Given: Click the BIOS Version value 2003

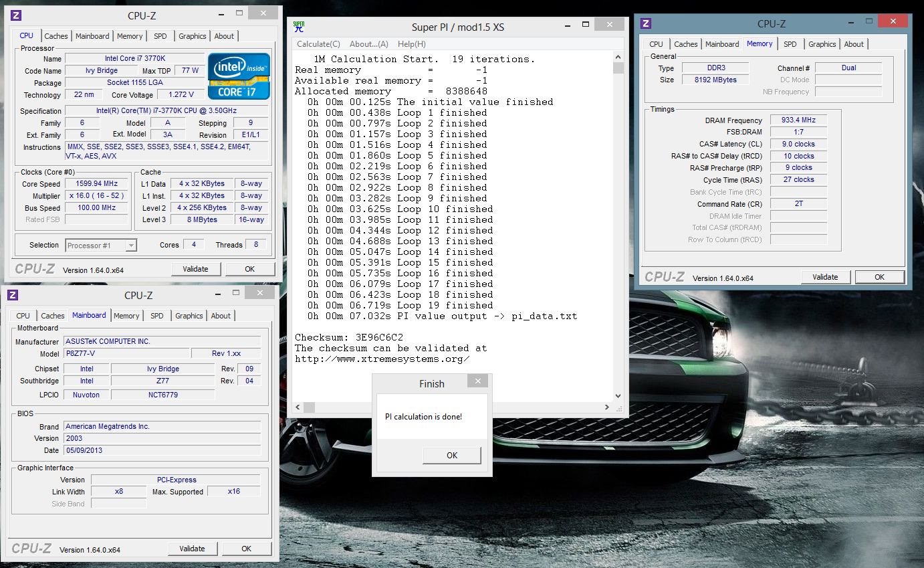Looking at the screenshot, I should [x=162, y=438].
